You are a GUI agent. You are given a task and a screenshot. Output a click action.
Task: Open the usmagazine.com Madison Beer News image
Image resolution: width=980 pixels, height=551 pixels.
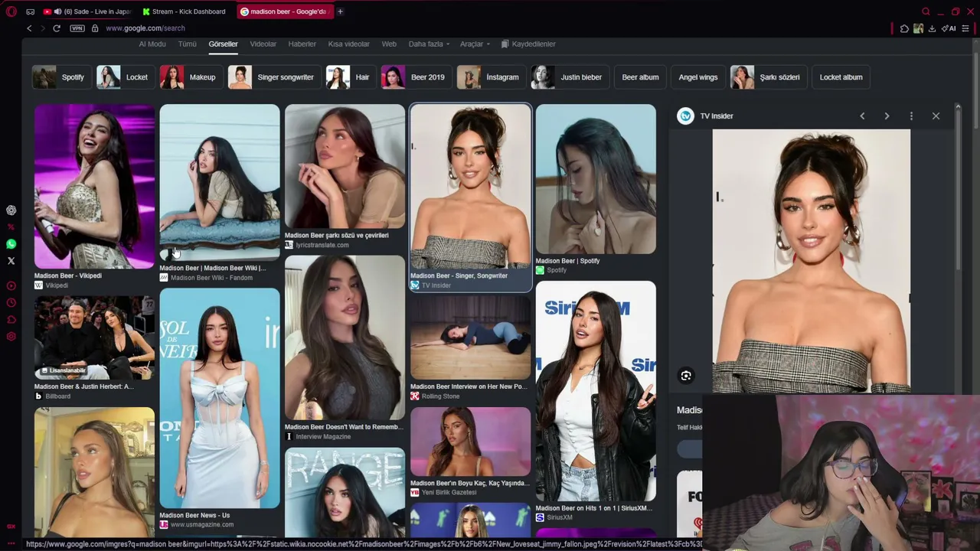(220, 398)
